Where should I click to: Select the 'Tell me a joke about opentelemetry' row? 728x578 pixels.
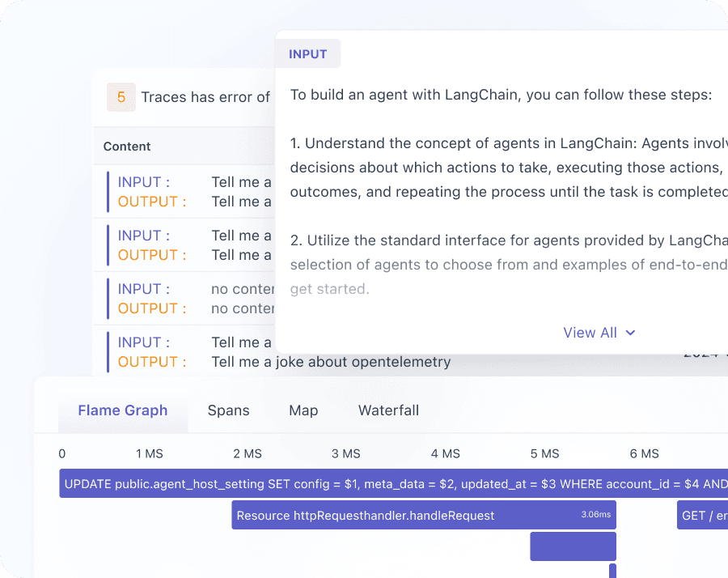coord(331,362)
